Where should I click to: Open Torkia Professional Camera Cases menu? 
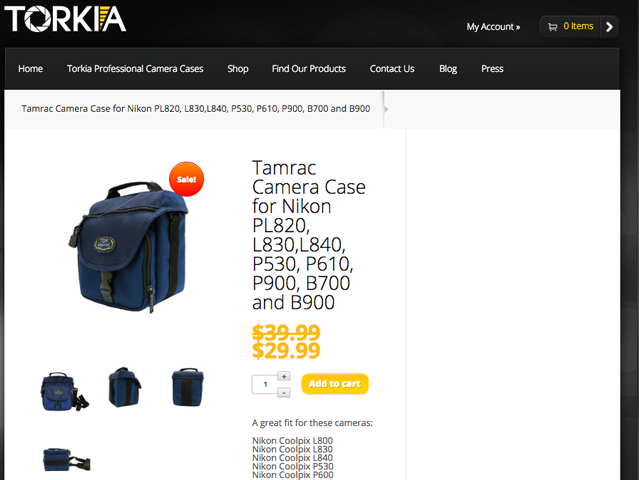pyautogui.click(x=135, y=69)
